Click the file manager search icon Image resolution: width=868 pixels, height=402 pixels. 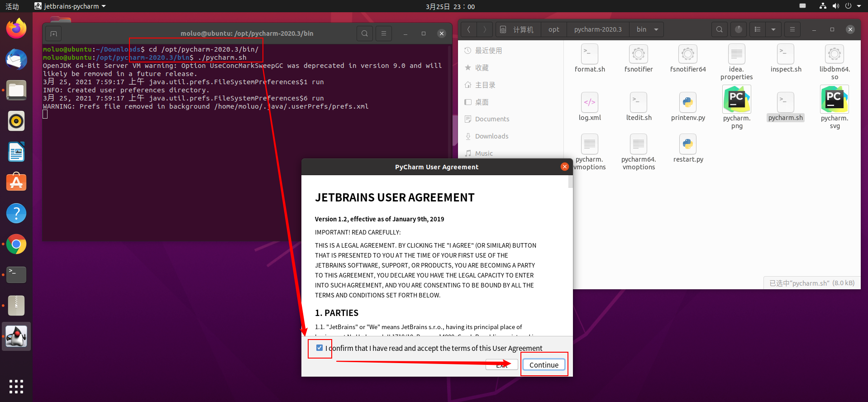pyautogui.click(x=719, y=29)
